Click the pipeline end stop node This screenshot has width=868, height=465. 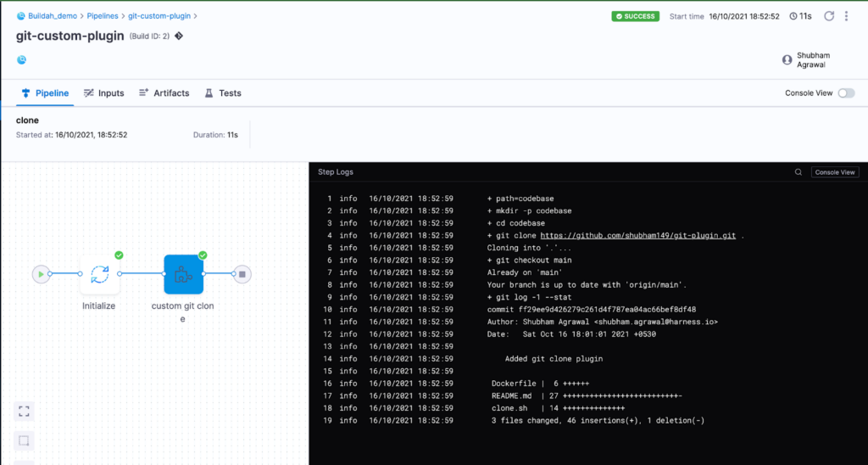coord(242,274)
